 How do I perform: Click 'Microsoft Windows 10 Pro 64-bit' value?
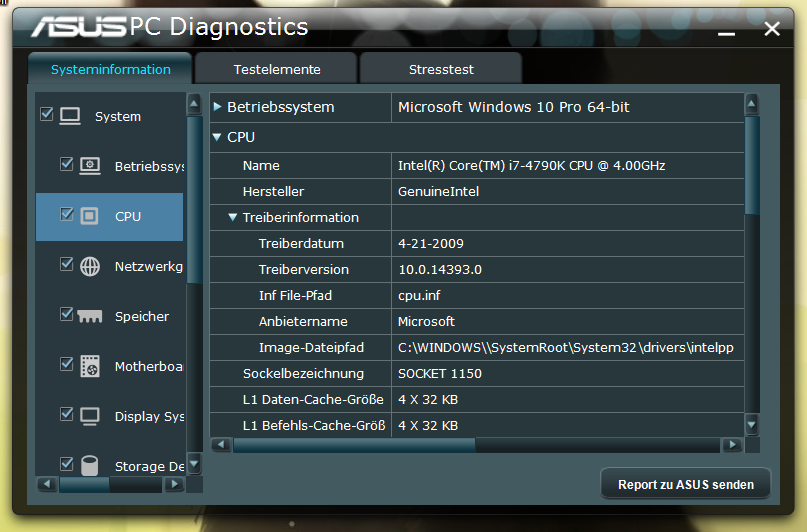[514, 107]
